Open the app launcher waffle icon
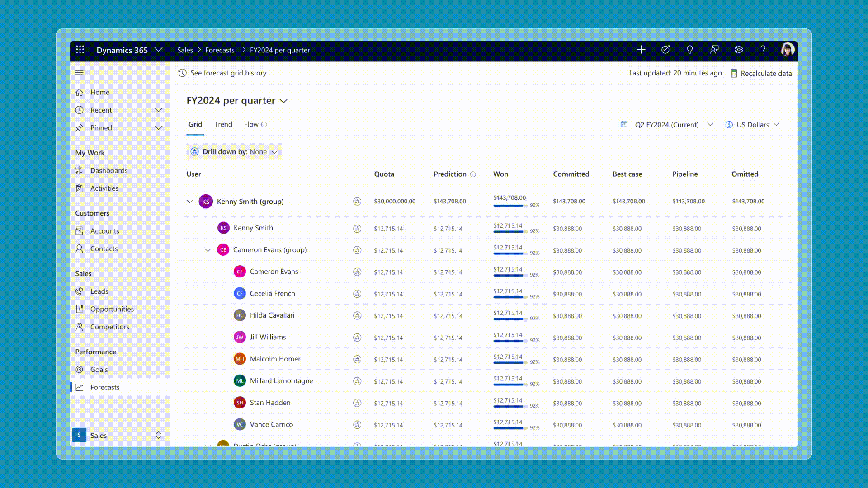This screenshot has width=868, height=488. (80, 50)
